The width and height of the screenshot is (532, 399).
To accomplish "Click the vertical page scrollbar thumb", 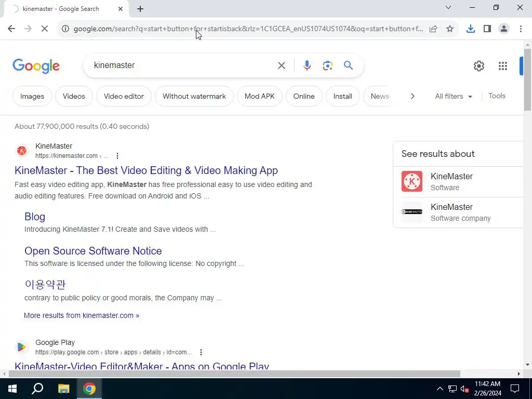I will (527, 79).
